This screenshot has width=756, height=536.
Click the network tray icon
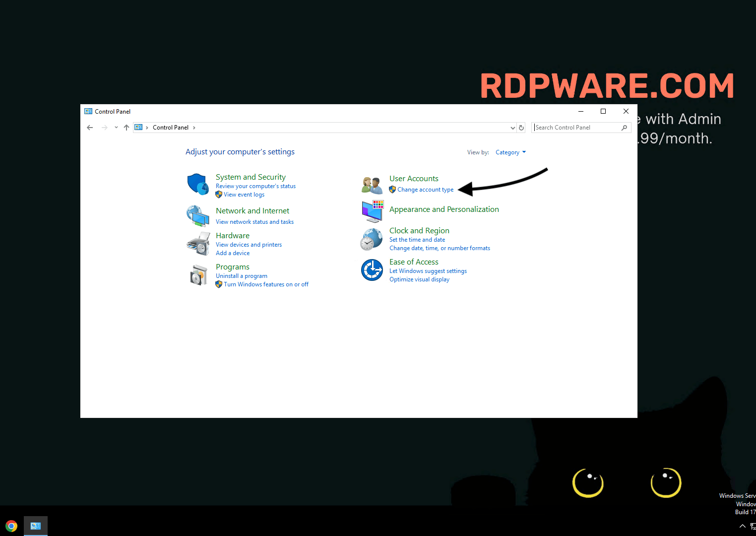(753, 526)
